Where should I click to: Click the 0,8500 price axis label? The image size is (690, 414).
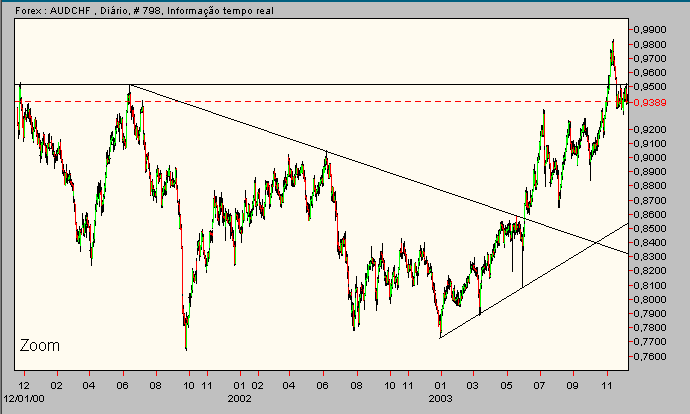pyautogui.click(x=650, y=229)
